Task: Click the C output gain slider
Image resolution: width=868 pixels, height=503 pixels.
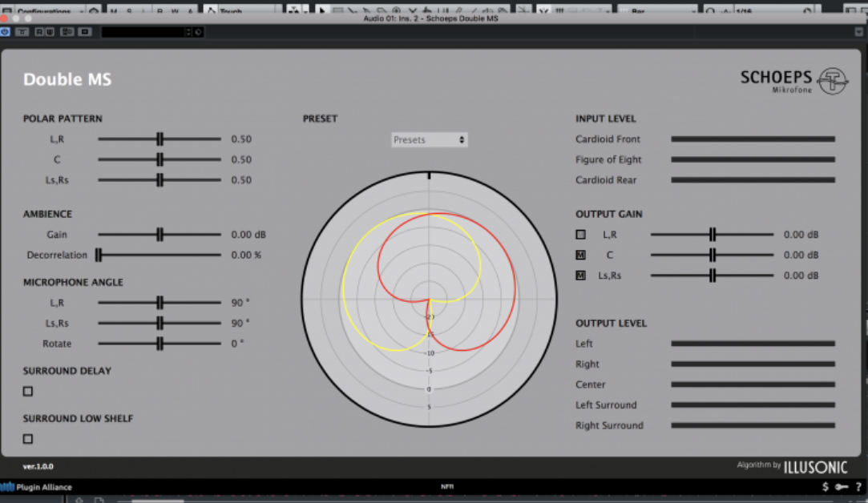Action: [x=712, y=255]
